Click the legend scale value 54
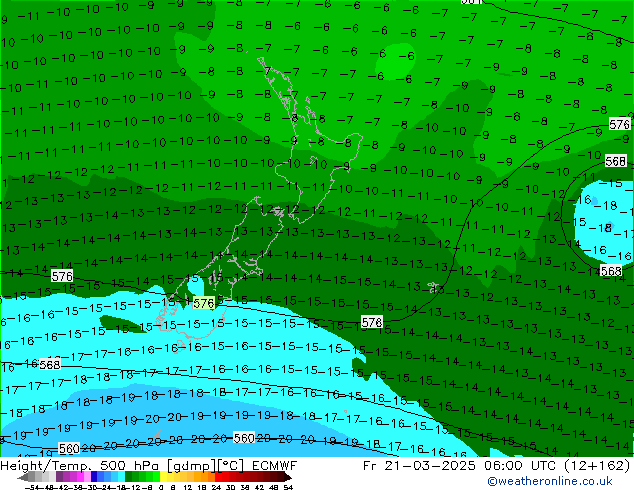 (x=288, y=487)
